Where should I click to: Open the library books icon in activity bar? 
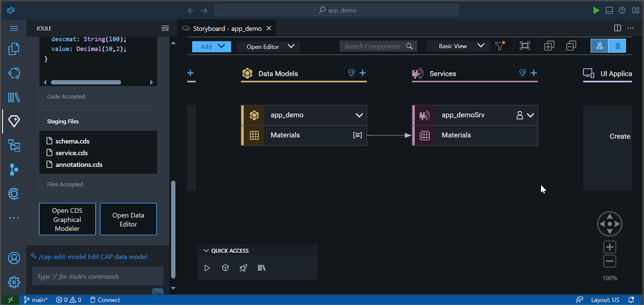[x=14, y=97]
